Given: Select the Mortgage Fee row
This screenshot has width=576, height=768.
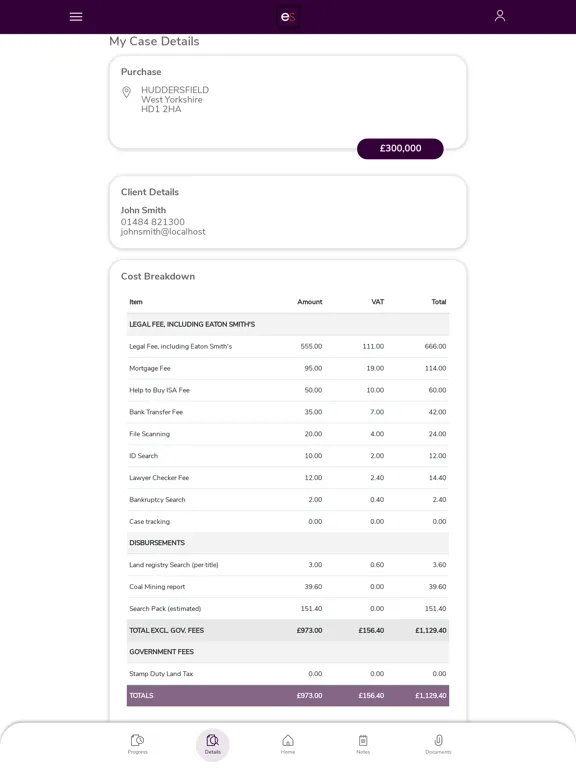Looking at the screenshot, I should coord(288,368).
